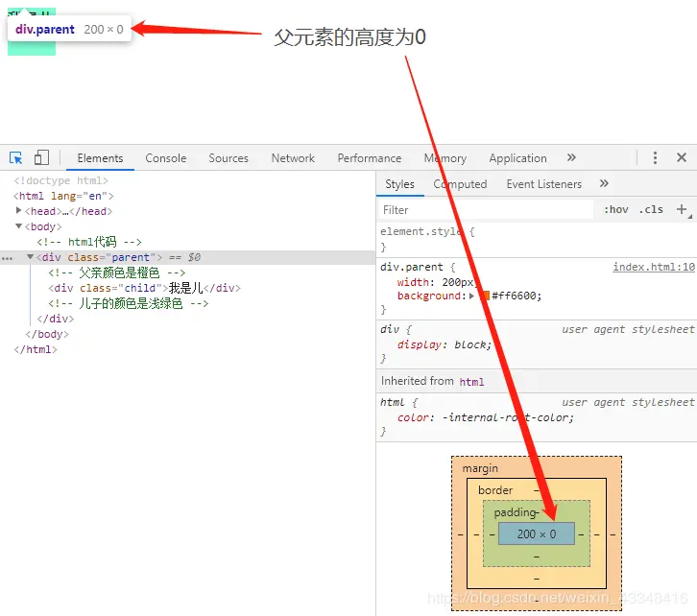Open the Performance tab

pyautogui.click(x=370, y=158)
